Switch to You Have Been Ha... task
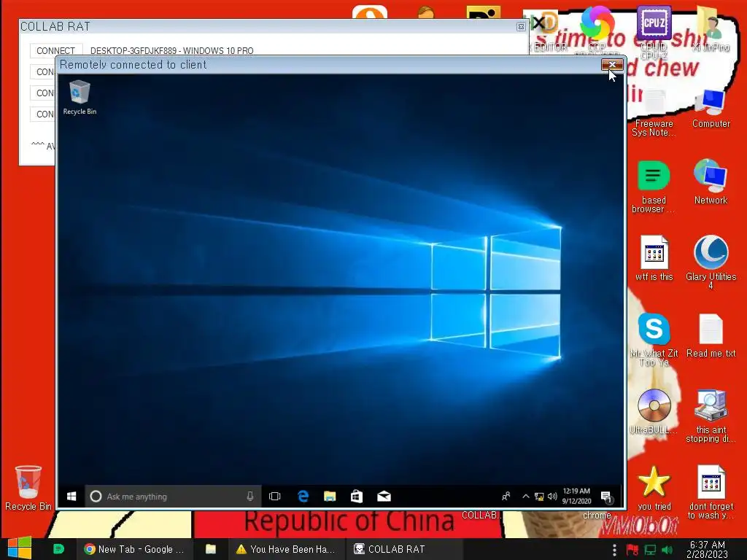The image size is (747, 560). pyautogui.click(x=286, y=549)
